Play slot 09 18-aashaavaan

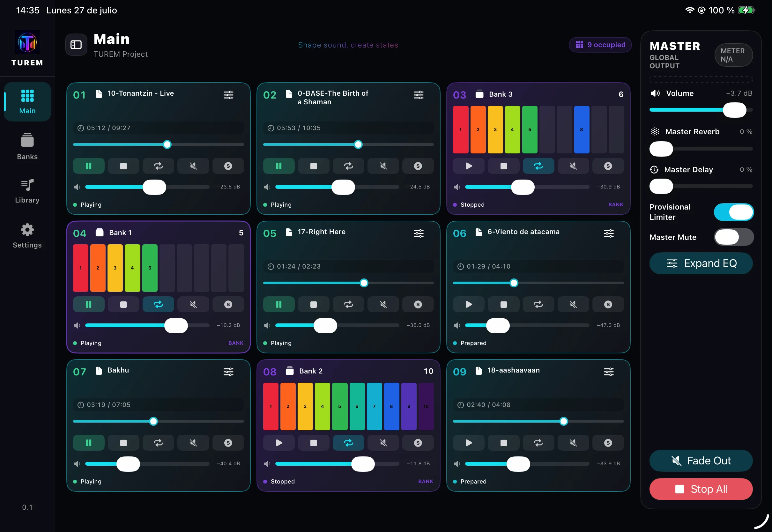coord(469,443)
